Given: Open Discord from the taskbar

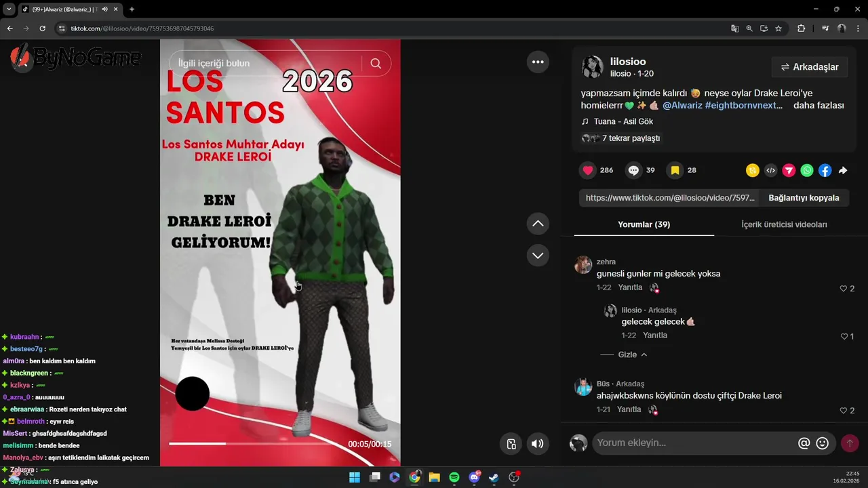Looking at the screenshot, I should point(475,477).
